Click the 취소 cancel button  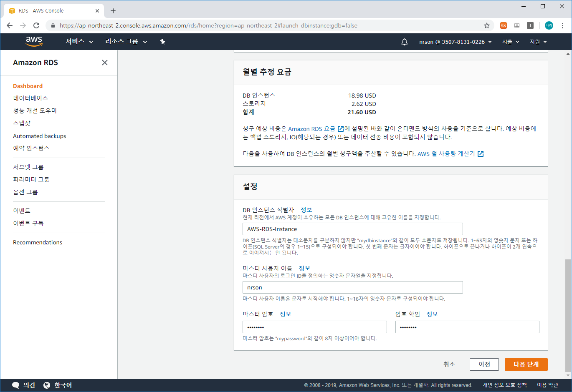(x=449, y=364)
